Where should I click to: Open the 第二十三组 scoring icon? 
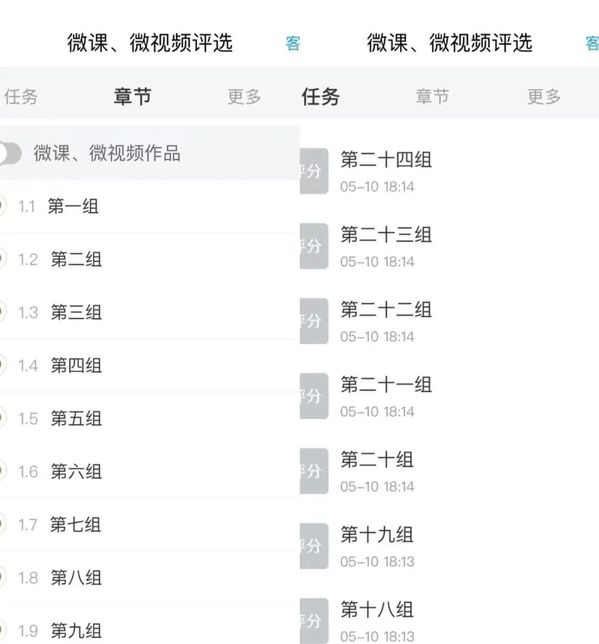tap(314, 246)
